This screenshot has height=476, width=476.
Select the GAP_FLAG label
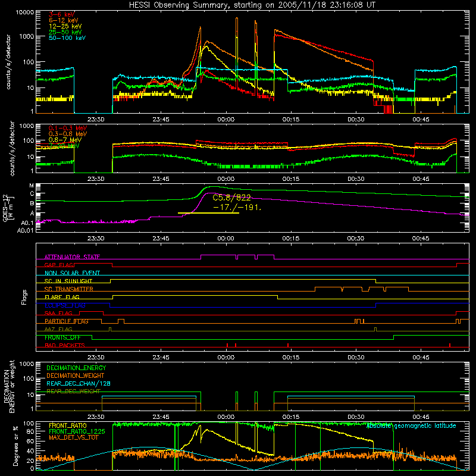pyautogui.click(x=59, y=265)
